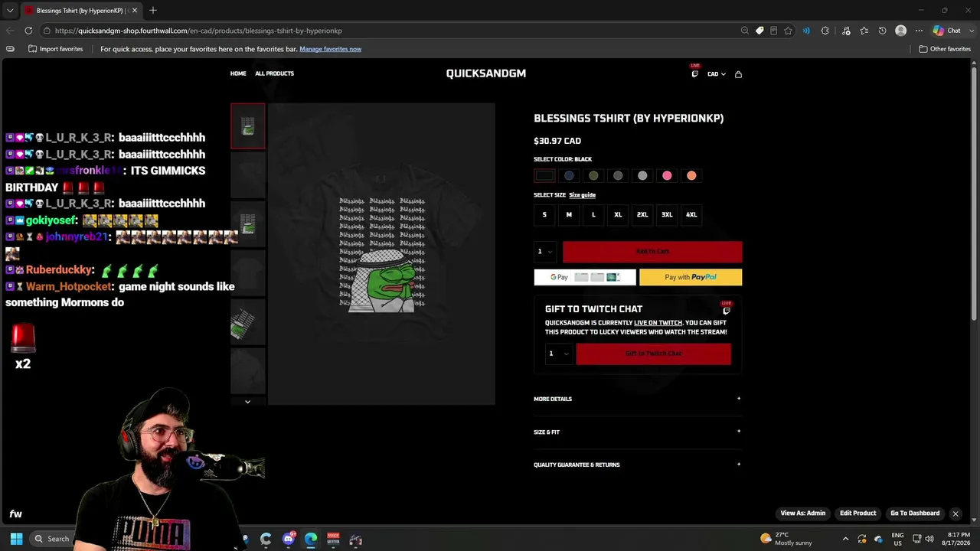Click the red Add to Cart button
980x551 pixels.
(652, 252)
